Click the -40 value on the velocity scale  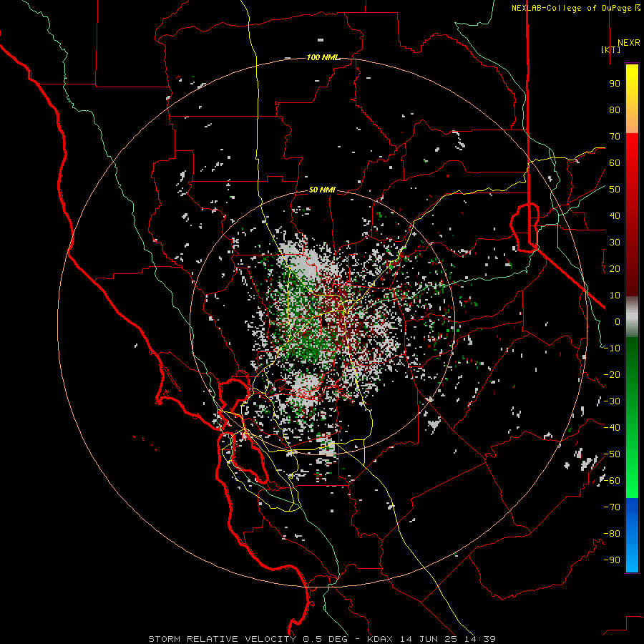point(612,428)
